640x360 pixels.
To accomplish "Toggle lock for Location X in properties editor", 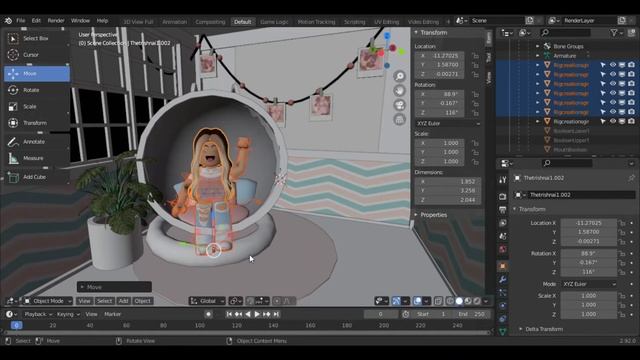I will coord(622,223).
